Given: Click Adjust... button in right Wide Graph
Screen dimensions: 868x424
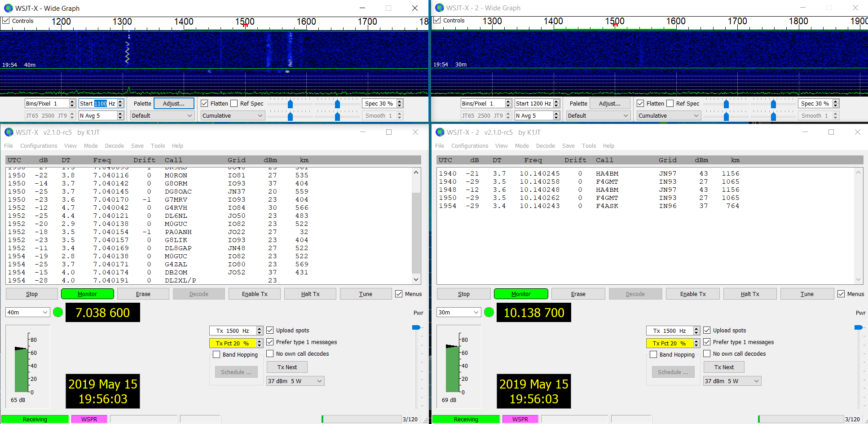Looking at the screenshot, I should 610,103.
